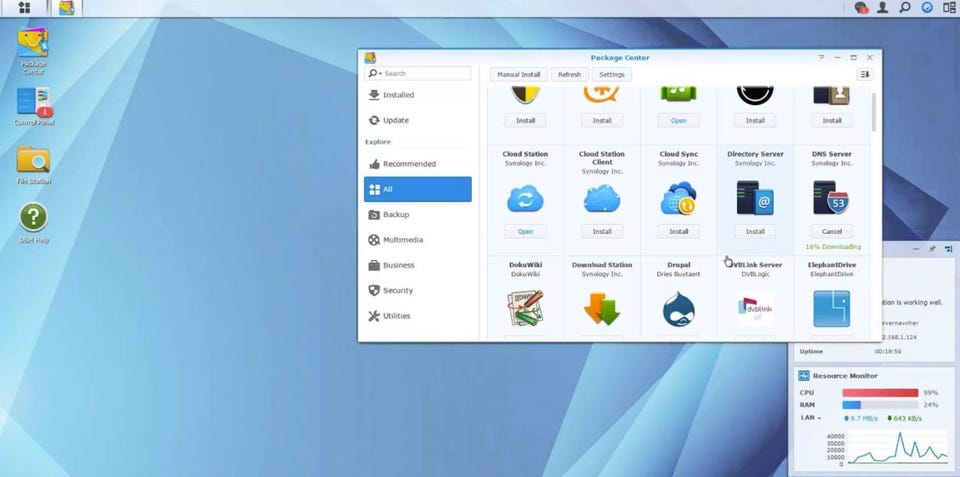This screenshot has width=960, height=477.
Task: Click the Resource Monitor widget icon
Action: pos(804,376)
